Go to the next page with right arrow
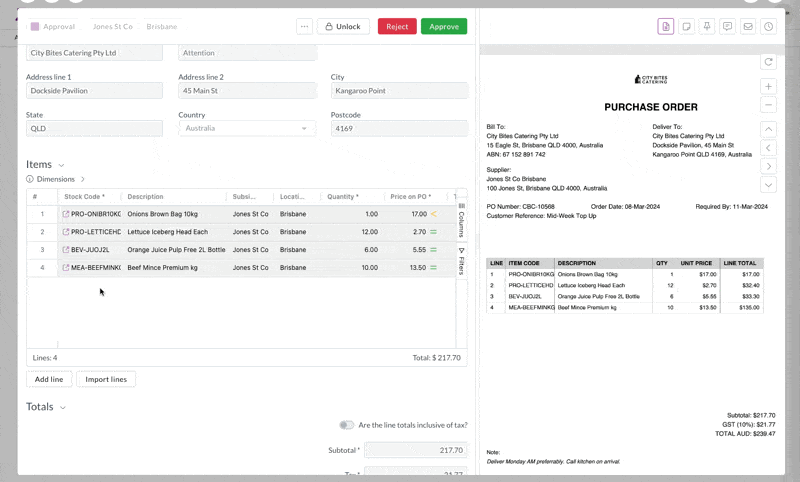The height and width of the screenshot is (482, 800). tap(768, 166)
